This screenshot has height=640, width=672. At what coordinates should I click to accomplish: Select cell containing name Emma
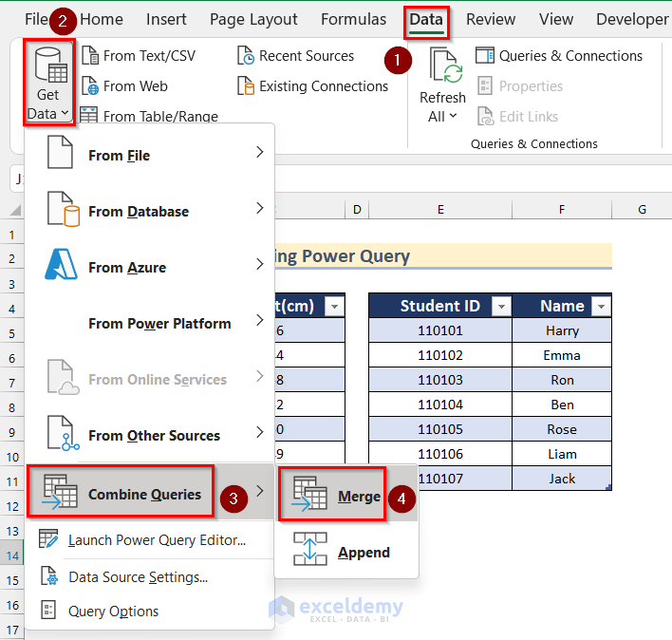[x=562, y=355]
